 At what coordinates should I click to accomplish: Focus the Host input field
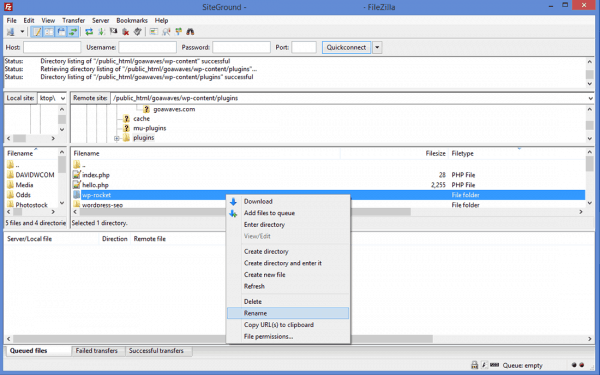point(52,47)
